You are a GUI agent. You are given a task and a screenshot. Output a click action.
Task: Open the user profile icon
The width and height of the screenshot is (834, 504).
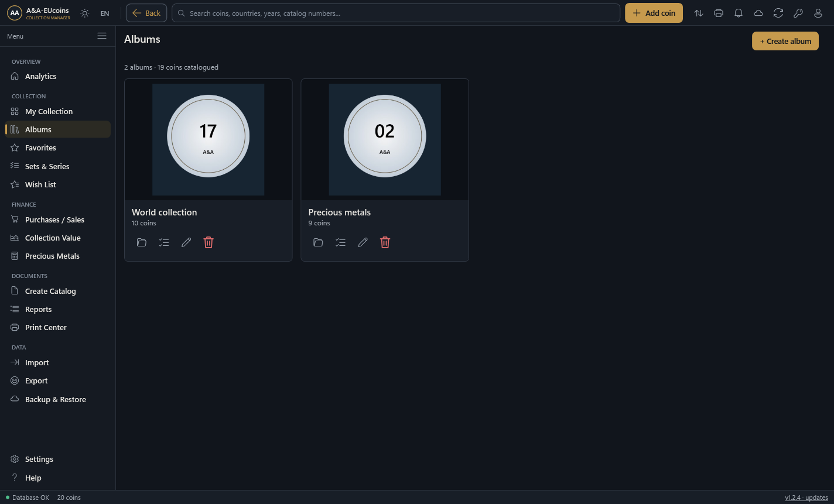(818, 13)
